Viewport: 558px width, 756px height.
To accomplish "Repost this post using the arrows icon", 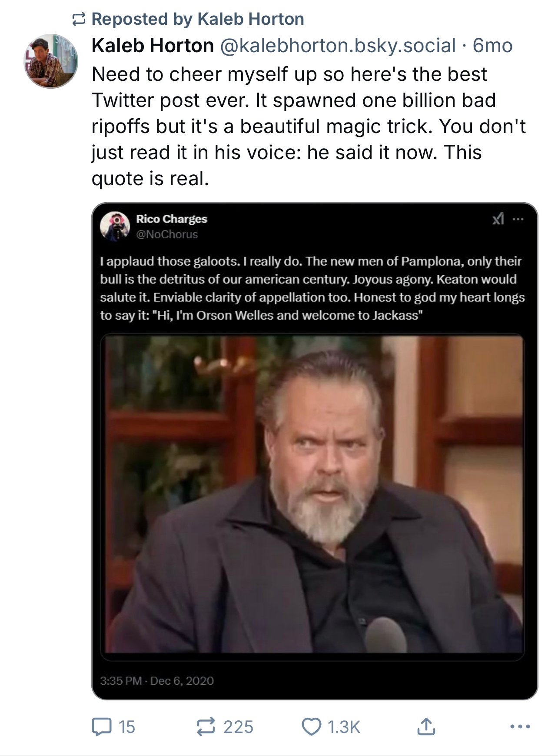I will click(206, 726).
